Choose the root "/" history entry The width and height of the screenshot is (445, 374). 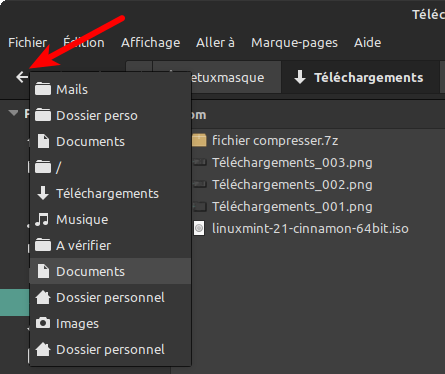click(110, 167)
